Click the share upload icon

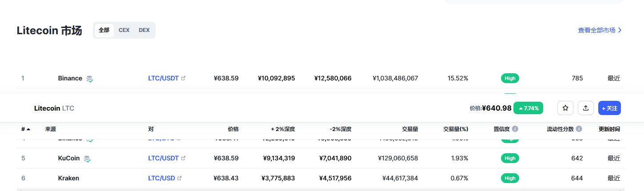coord(586,108)
